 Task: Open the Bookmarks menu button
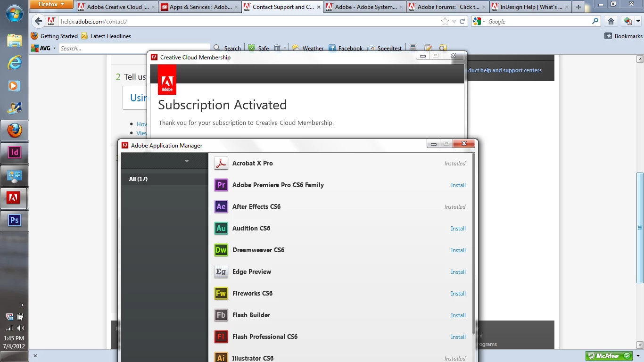(624, 36)
